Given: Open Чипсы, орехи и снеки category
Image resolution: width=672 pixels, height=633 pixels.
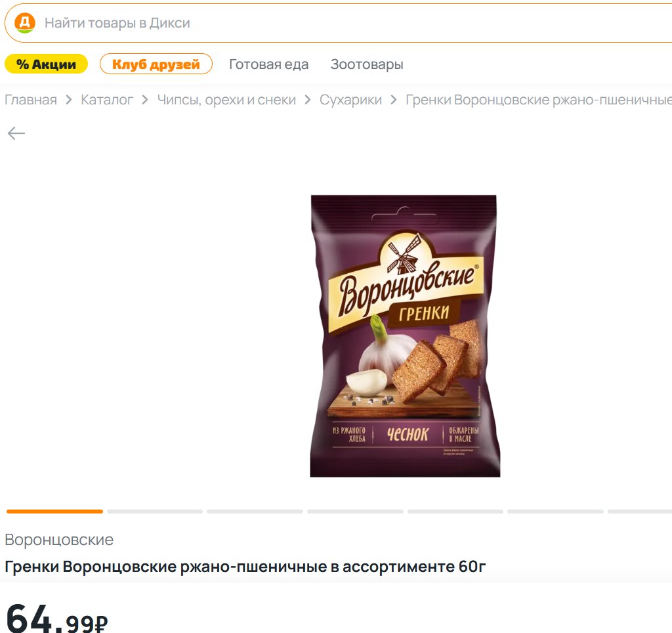Looking at the screenshot, I should point(226,100).
